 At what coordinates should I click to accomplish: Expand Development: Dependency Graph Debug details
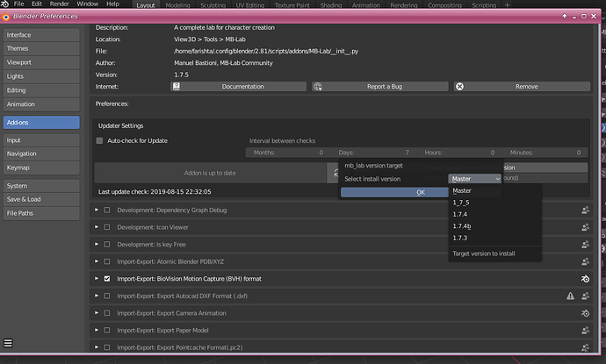pos(97,210)
